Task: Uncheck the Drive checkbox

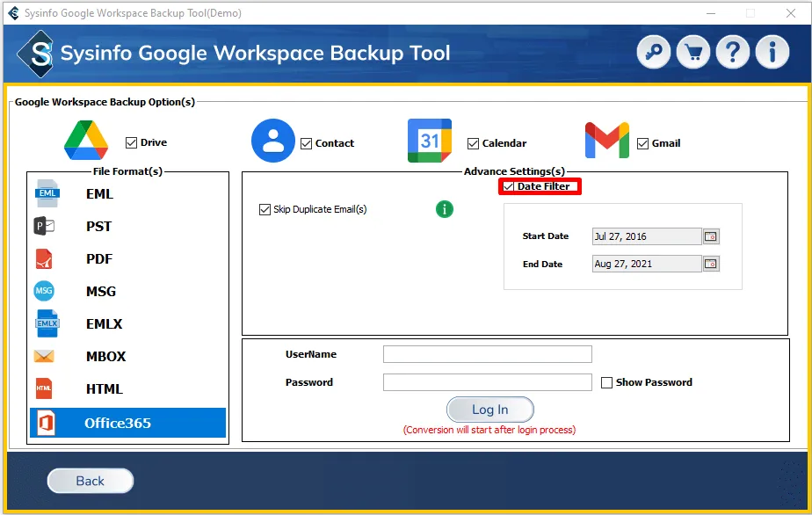Action: (132, 142)
